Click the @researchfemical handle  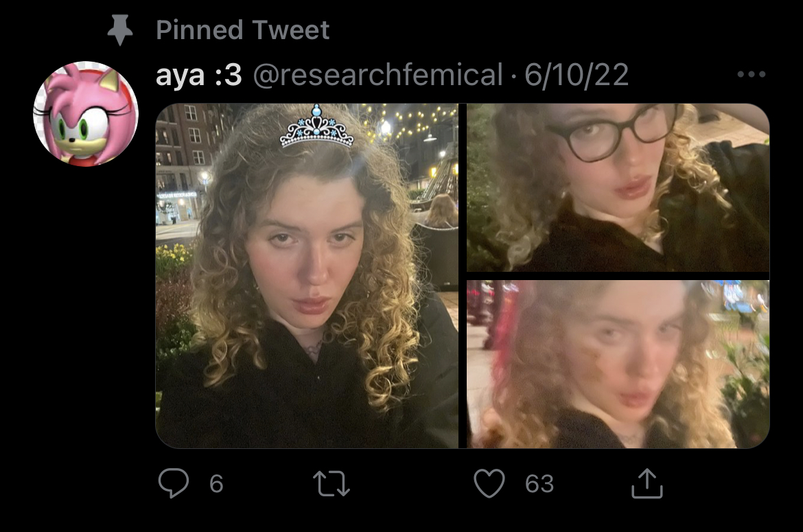(x=378, y=76)
